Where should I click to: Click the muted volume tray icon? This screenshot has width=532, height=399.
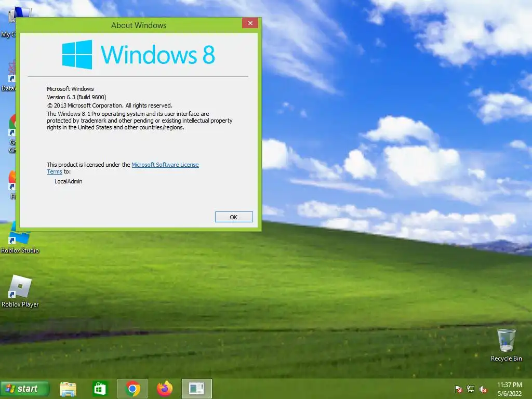(483, 389)
